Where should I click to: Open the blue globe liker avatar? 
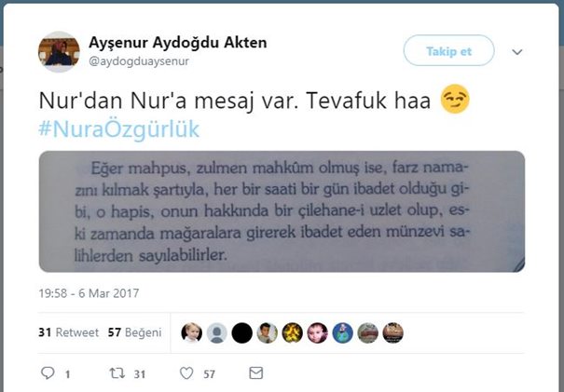click(x=342, y=332)
